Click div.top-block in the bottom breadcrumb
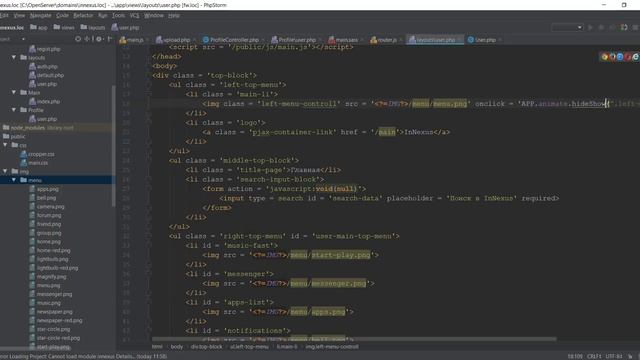Viewport: 640px width, 360px height. pyautogui.click(x=207, y=347)
